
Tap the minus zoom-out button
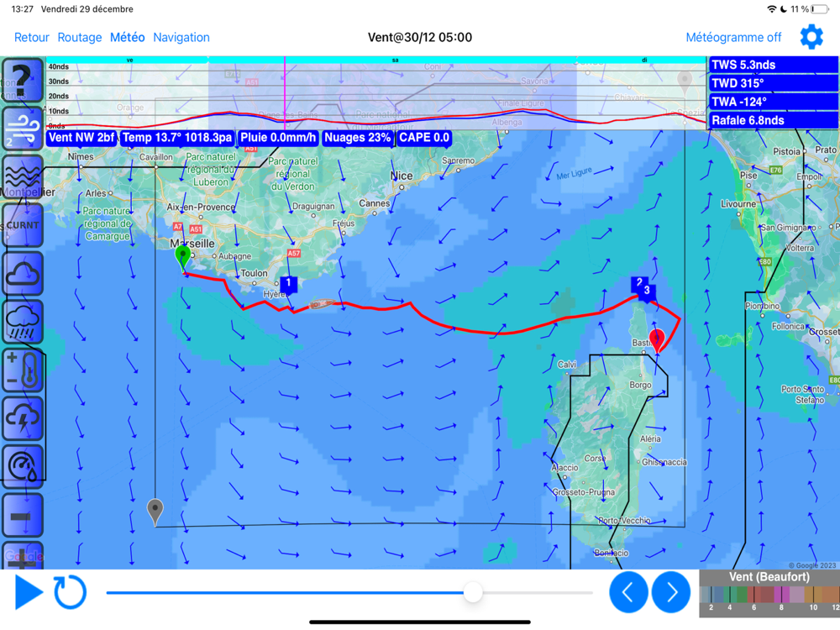point(23,516)
